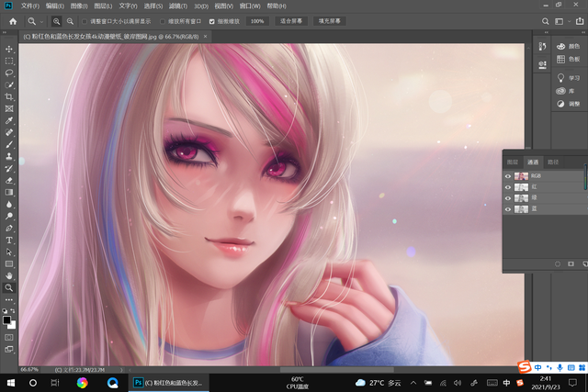Open the 图像(I) menu
588x392 pixels.
click(79, 6)
